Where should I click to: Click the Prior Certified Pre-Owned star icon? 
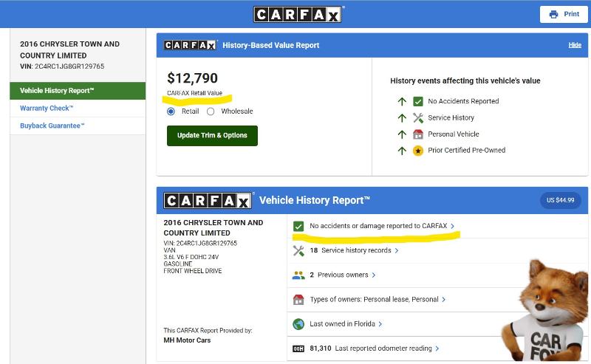418,151
